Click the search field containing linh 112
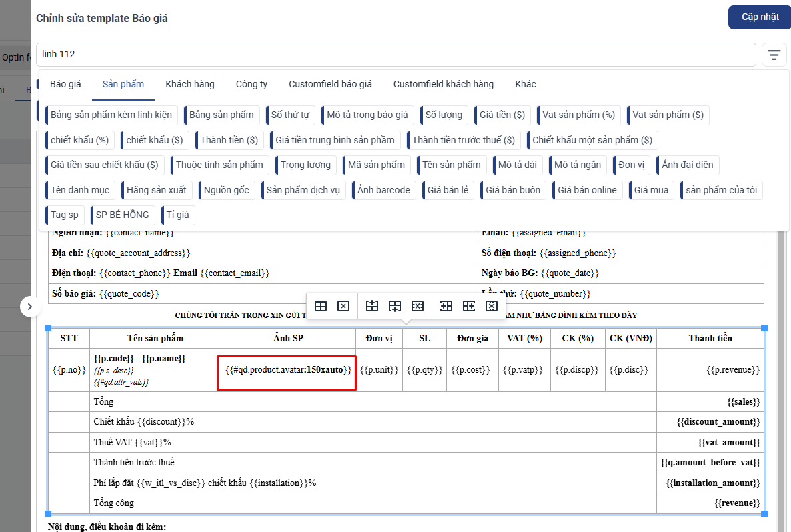 click(395, 55)
